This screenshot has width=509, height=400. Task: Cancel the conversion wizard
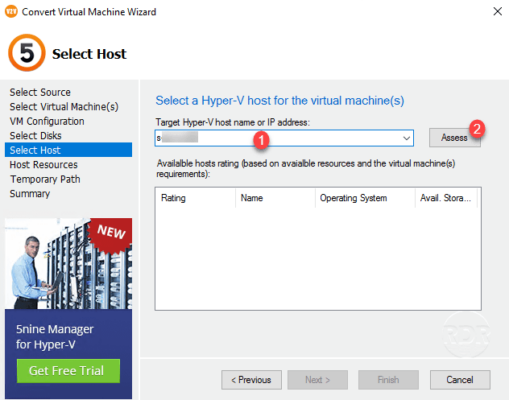(x=460, y=380)
